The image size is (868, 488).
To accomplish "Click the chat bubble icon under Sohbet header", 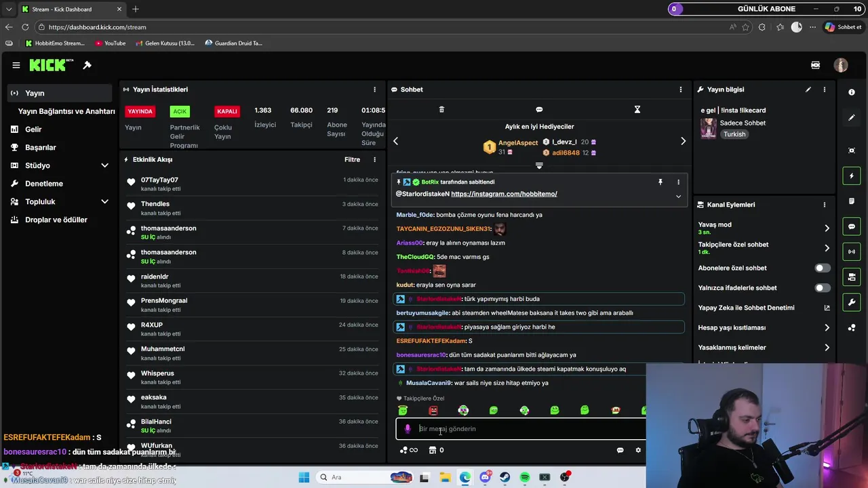I will point(539,109).
